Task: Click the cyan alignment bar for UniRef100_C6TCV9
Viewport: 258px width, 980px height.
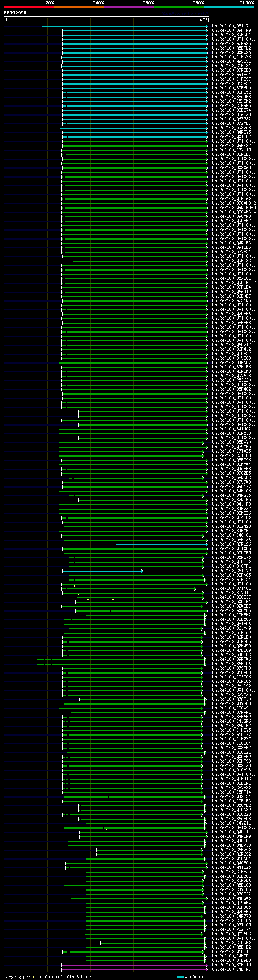Action: [x=102, y=571]
